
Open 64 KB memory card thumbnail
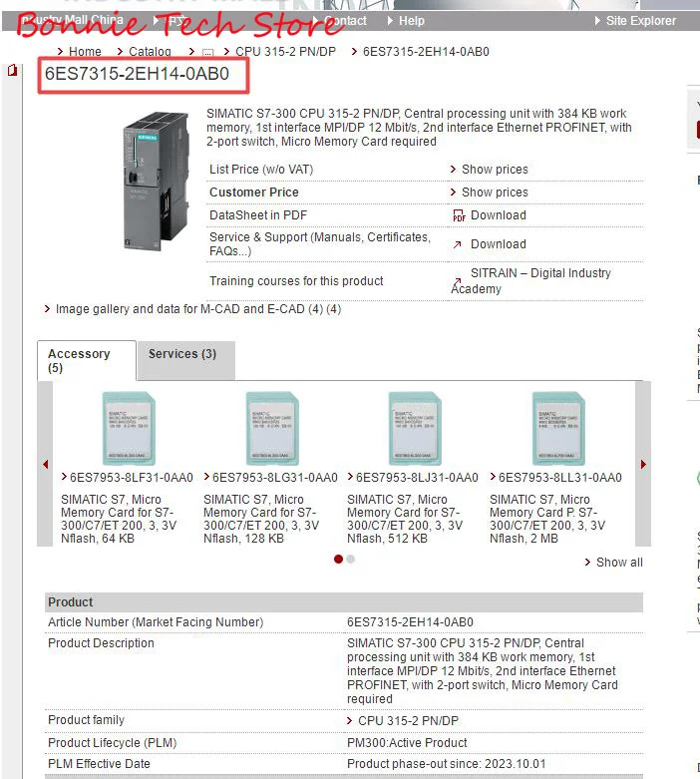[x=129, y=428]
